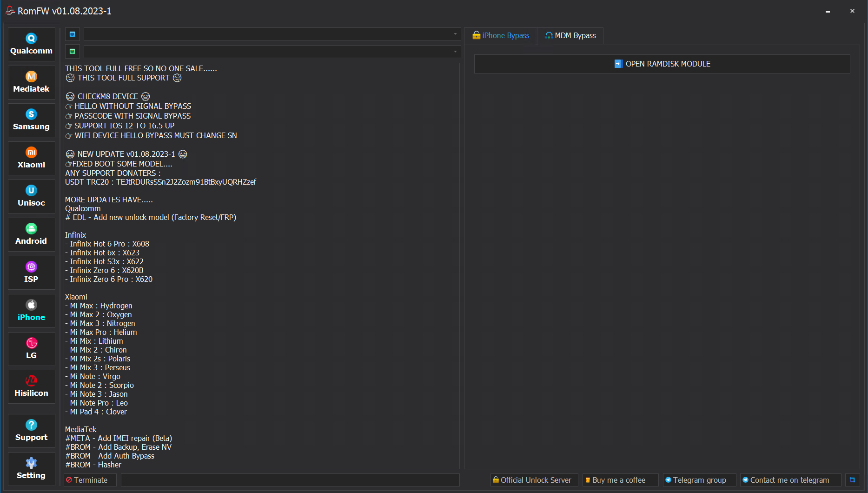
Task: Click Buy me a coffee
Action: click(x=620, y=480)
